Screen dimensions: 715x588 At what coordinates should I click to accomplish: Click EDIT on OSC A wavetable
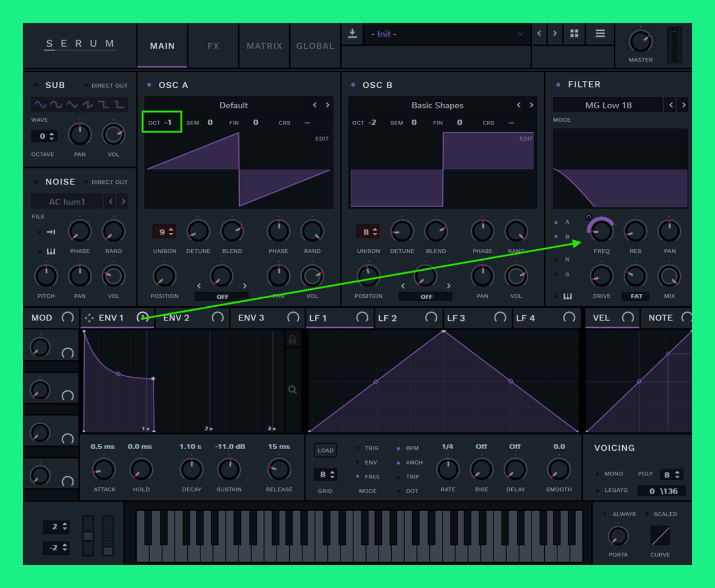[x=322, y=138]
